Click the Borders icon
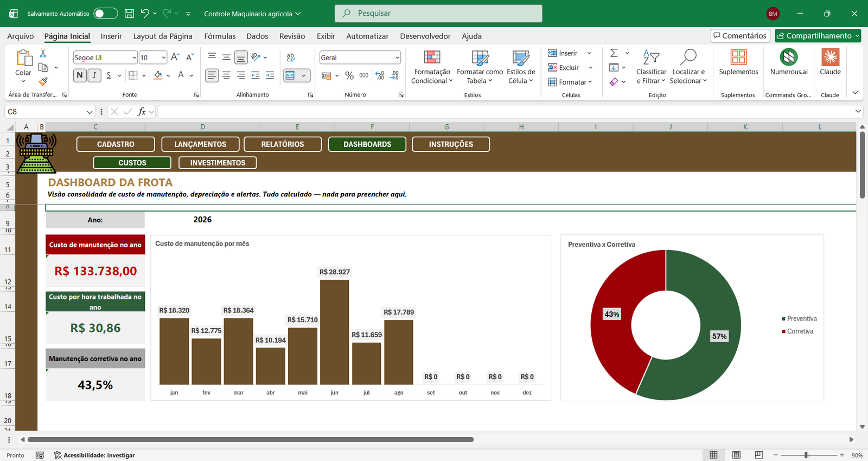This screenshot has width=868, height=461. 133,75
